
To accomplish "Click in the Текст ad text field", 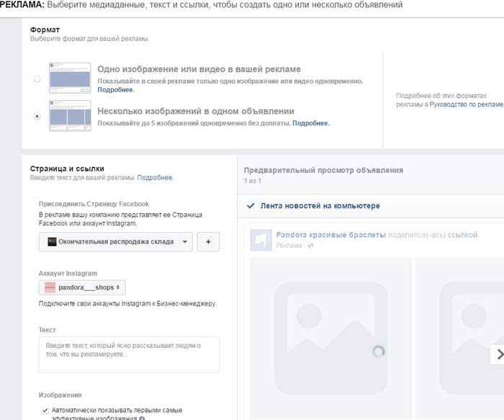I will pyautogui.click(x=129, y=354).
